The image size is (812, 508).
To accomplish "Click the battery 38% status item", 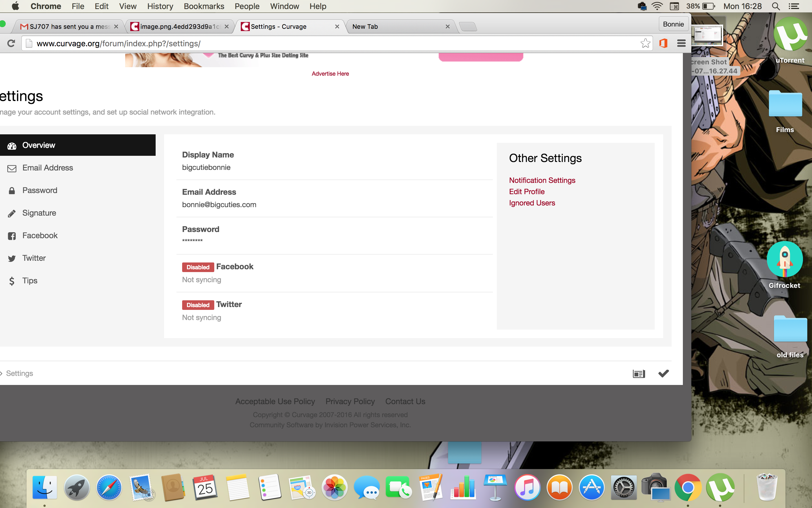I will [x=701, y=6].
